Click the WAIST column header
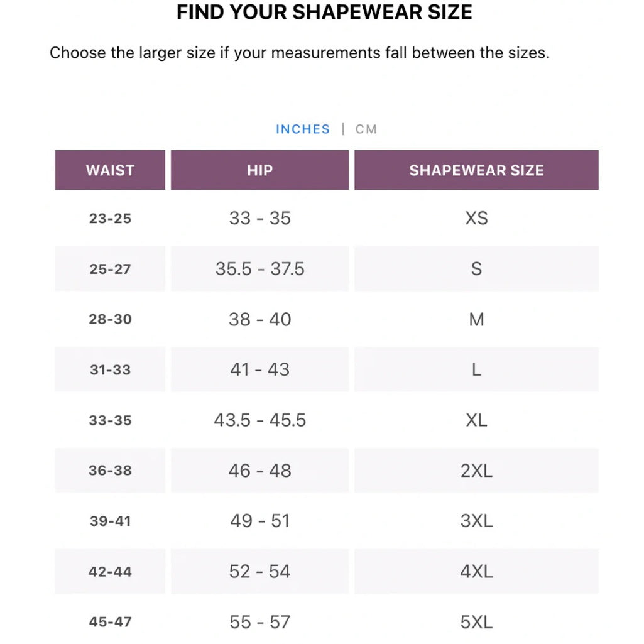The width and height of the screenshot is (644, 644). (x=109, y=170)
